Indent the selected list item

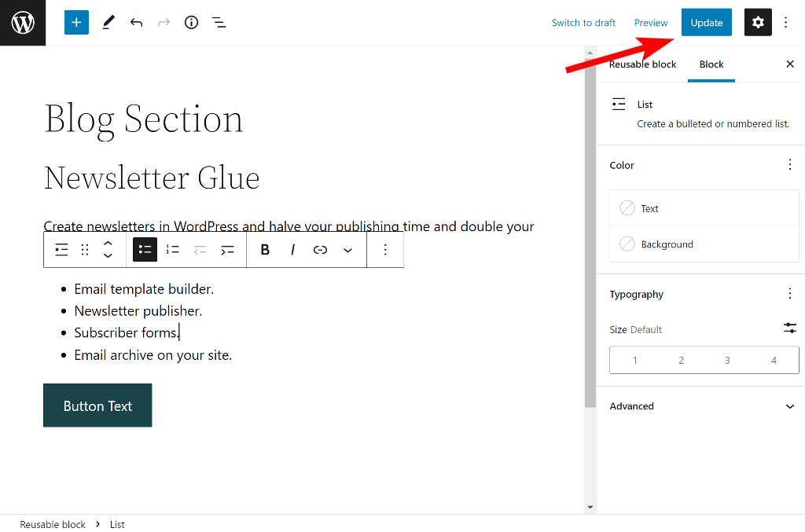[228, 249]
